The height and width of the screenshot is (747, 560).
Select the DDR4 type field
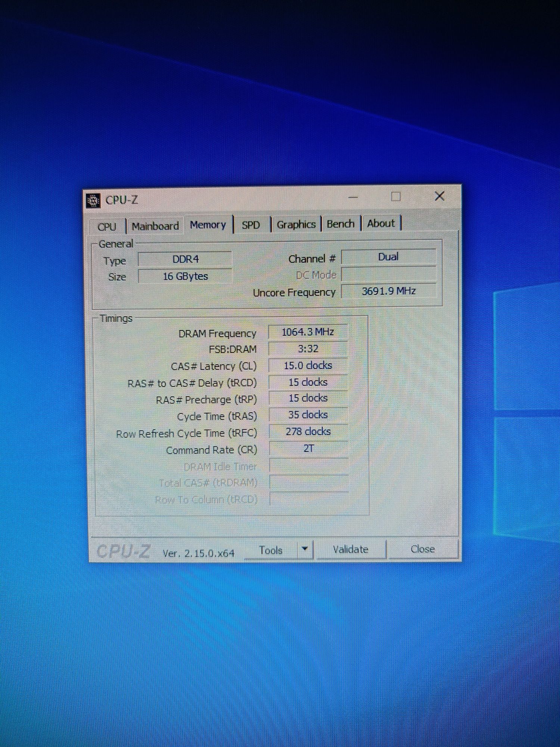pos(185,259)
